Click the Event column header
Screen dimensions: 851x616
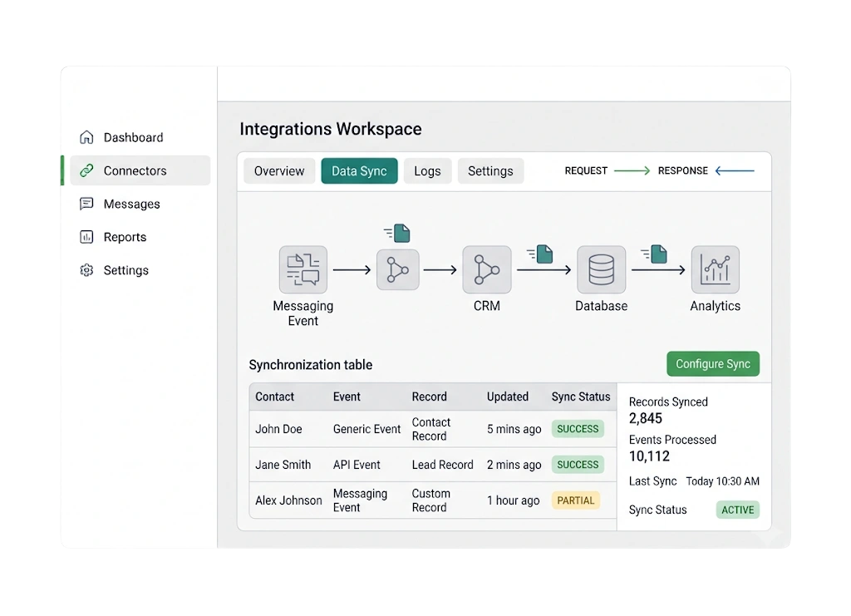[x=347, y=397]
